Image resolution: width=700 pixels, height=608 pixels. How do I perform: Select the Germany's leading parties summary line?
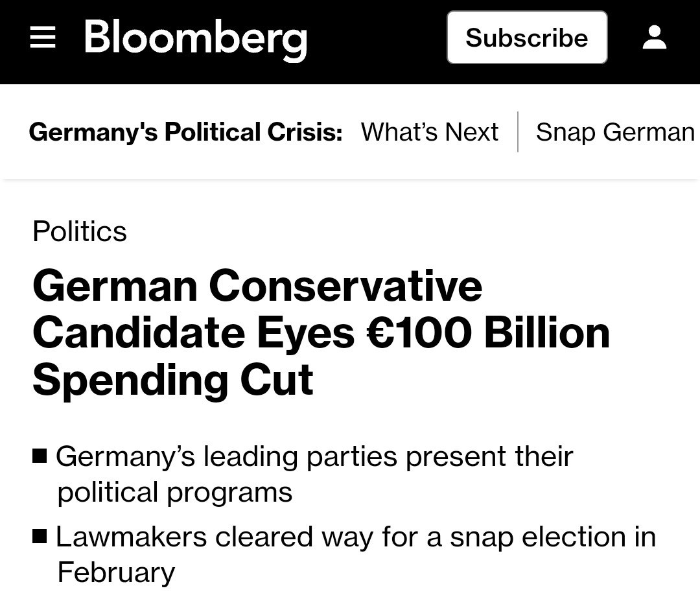(x=314, y=456)
